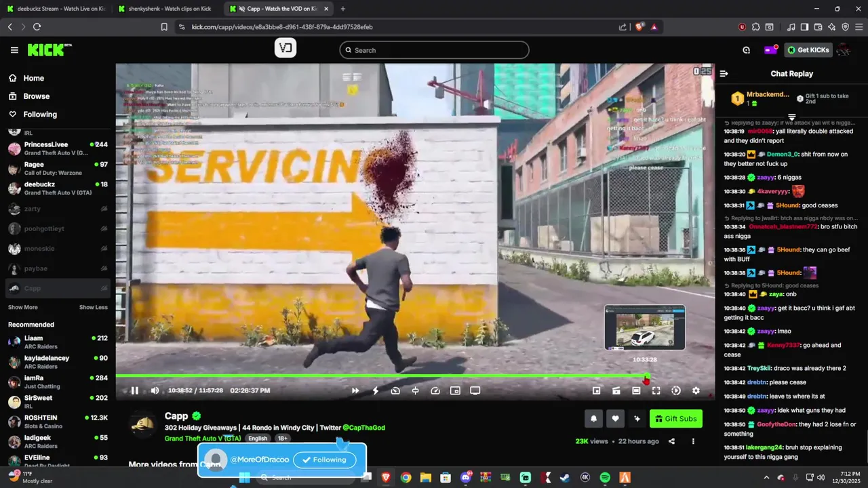The width and height of the screenshot is (868, 488).
Task: Show hidden system tray icons
Action: point(766,478)
